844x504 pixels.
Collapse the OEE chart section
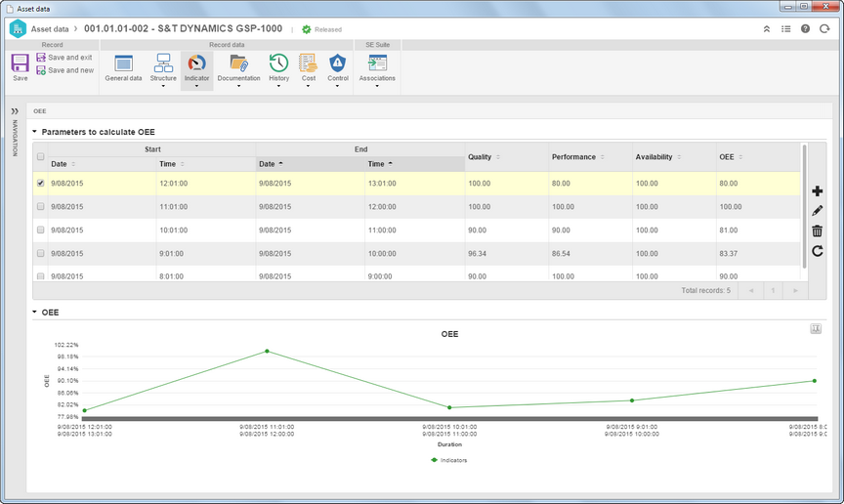(x=35, y=312)
